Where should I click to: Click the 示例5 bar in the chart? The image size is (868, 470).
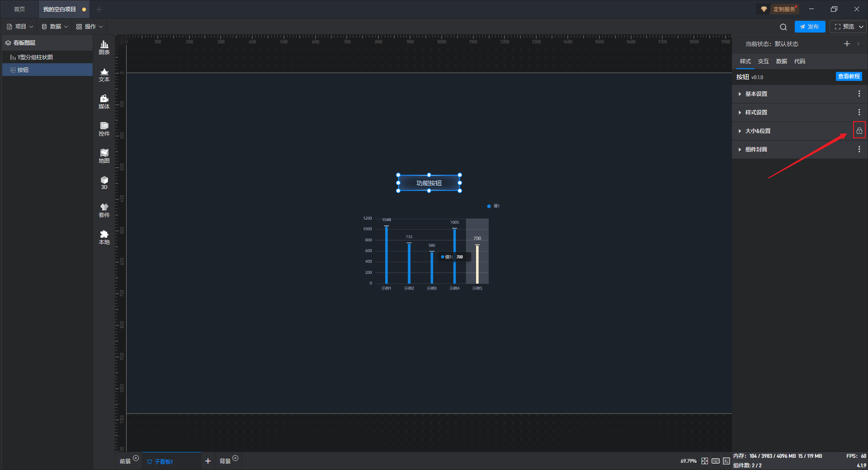(477, 264)
